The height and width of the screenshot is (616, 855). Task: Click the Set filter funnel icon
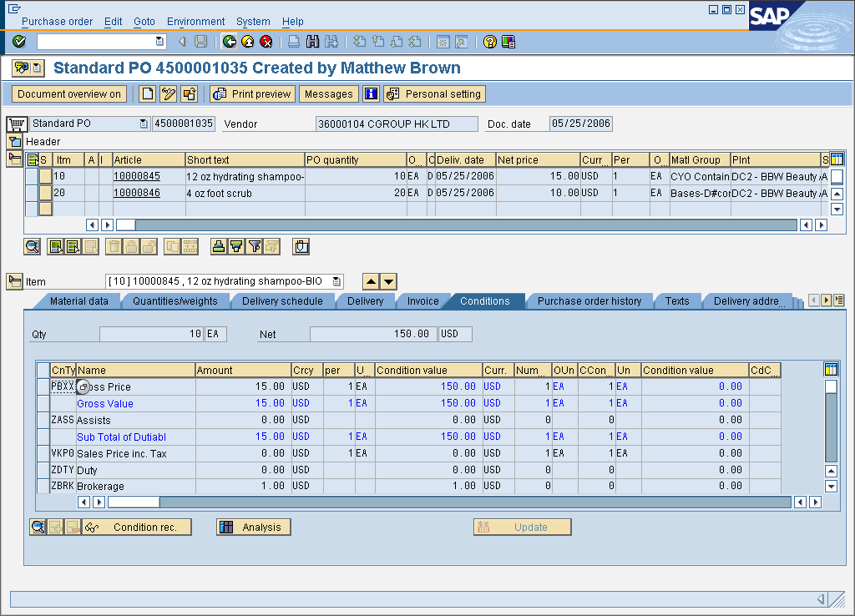coord(254,247)
